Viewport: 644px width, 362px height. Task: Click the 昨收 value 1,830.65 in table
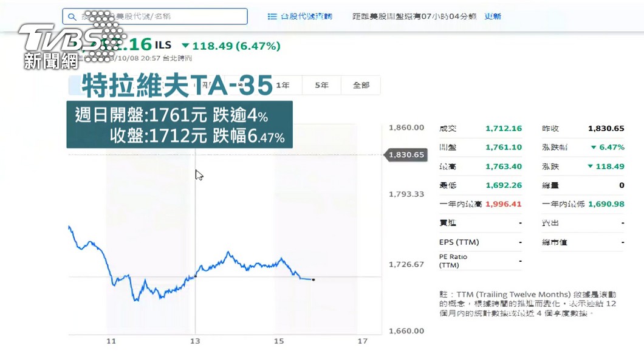tap(606, 129)
